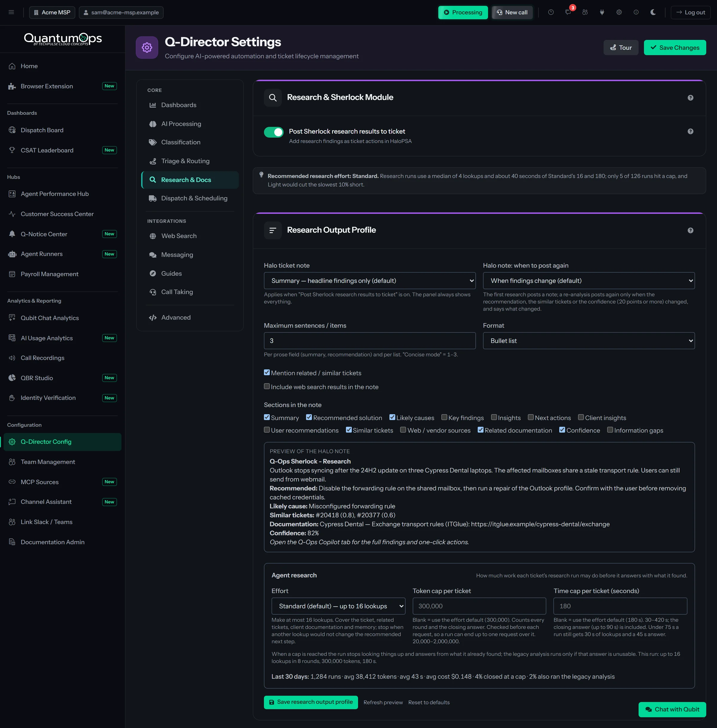Check the Information gaps section checkbox
Viewport: 717px width, 728px height.
610,430
